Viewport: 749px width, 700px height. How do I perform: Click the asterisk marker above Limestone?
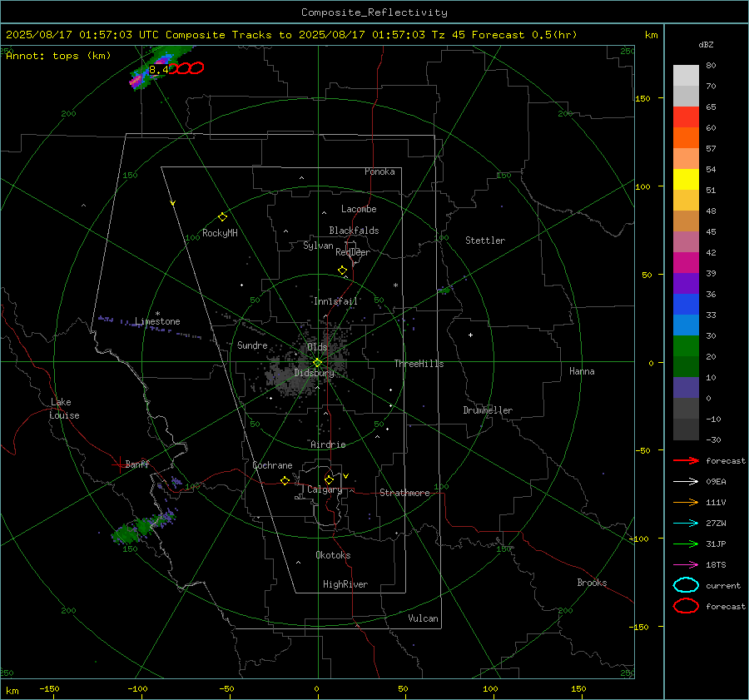[x=157, y=314]
